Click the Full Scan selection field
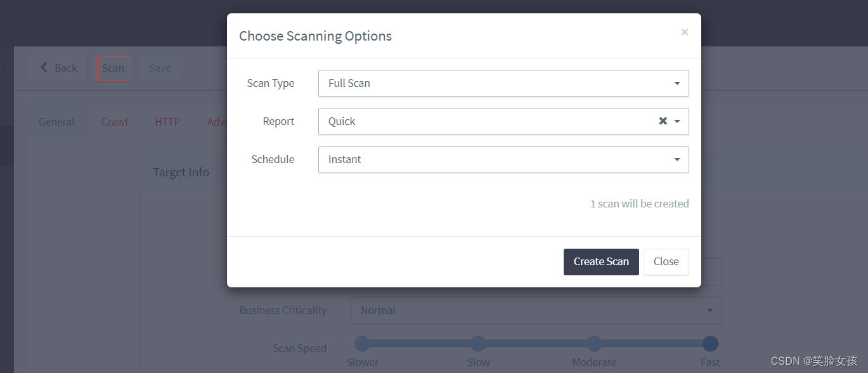The image size is (868, 373). pos(503,83)
